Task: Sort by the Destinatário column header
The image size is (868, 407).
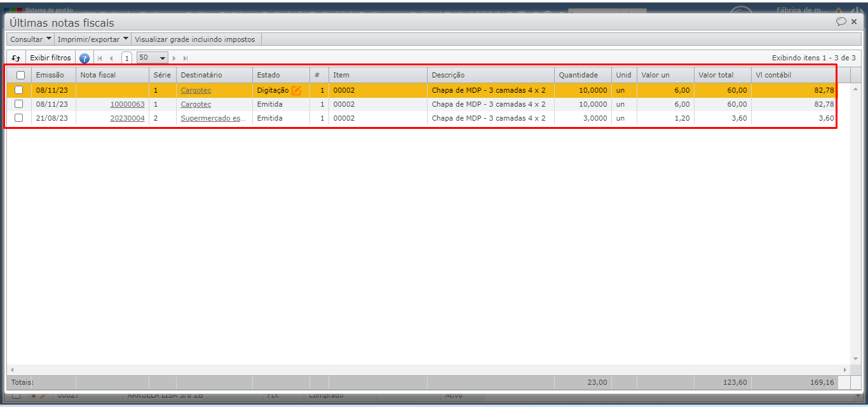Action: click(214, 75)
